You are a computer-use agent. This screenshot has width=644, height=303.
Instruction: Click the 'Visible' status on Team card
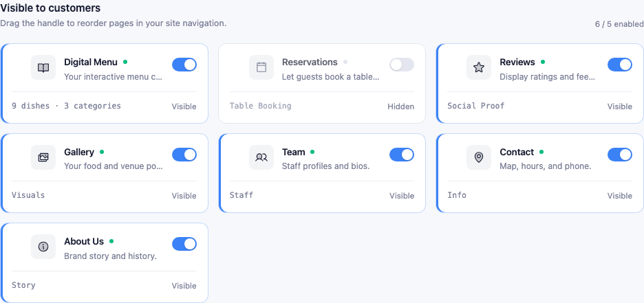(402, 196)
